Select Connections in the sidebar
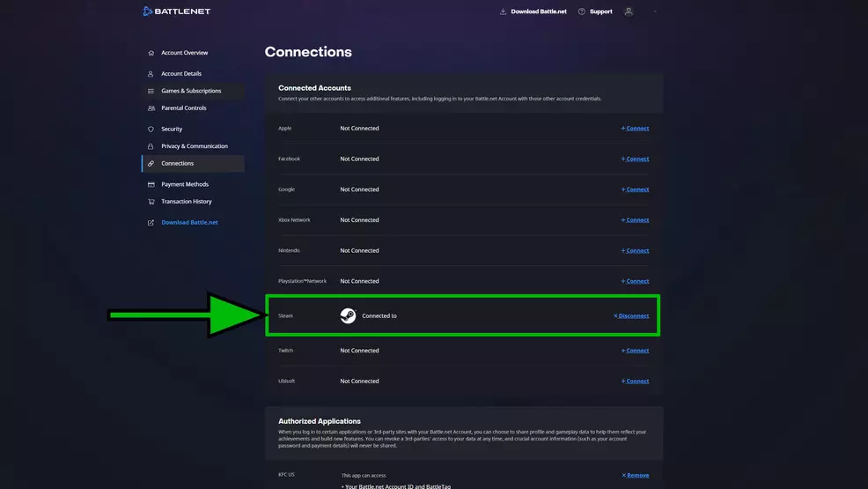This screenshot has height=489, width=868. (177, 163)
